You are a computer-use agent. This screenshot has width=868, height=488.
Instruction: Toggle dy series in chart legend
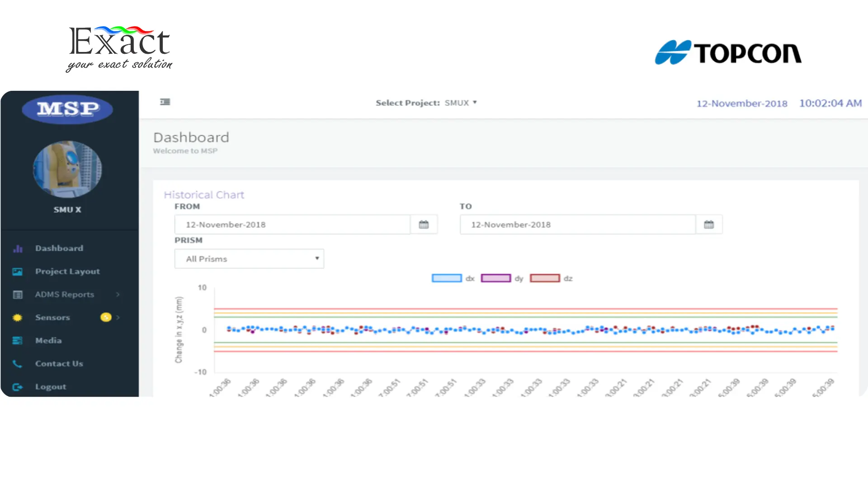[x=495, y=278]
